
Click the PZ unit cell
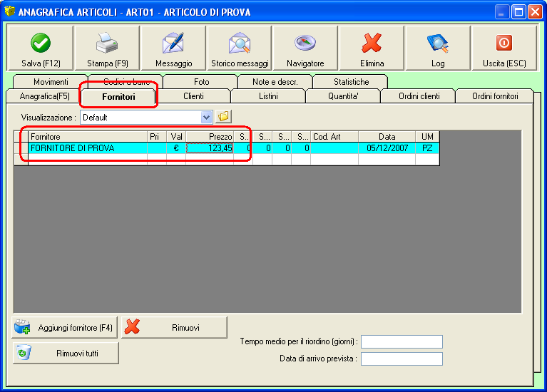click(427, 148)
